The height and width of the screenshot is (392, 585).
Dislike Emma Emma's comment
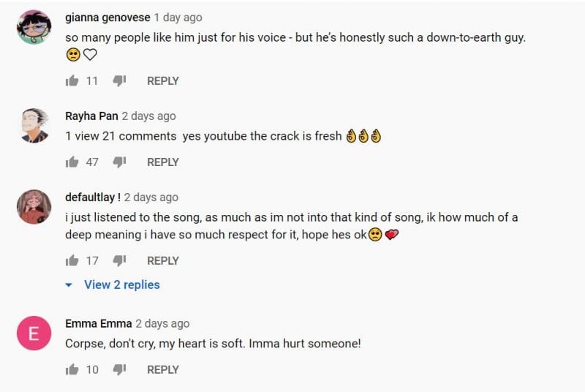pyautogui.click(x=119, y=370)
